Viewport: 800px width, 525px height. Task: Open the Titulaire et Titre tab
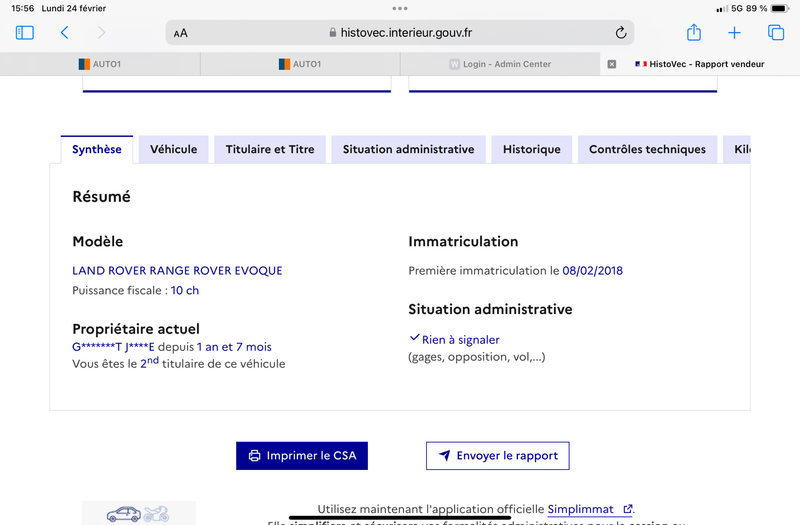coord(270,150)
